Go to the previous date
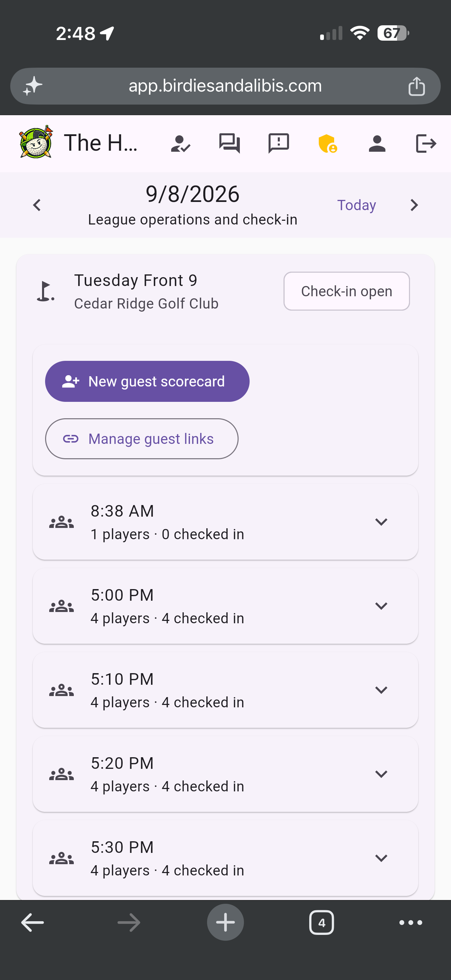Screen dimensions: 451x980 click(37, 205)
